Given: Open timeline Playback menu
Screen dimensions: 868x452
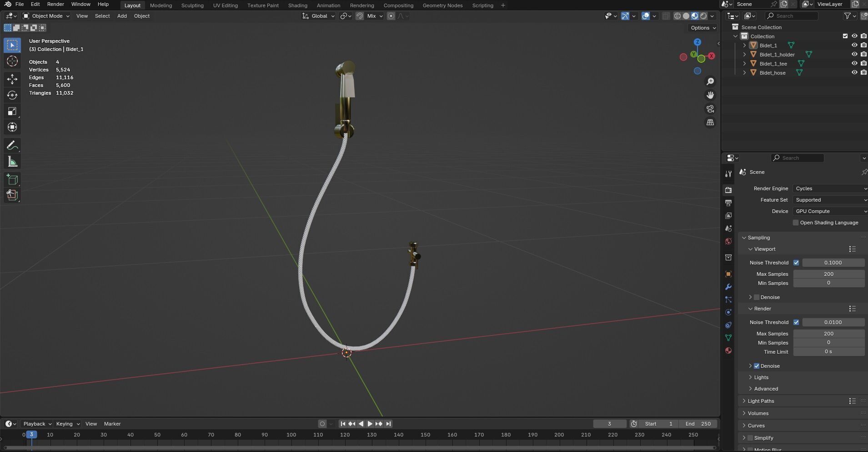Looking at the screenshot, I should click(36, 424).
